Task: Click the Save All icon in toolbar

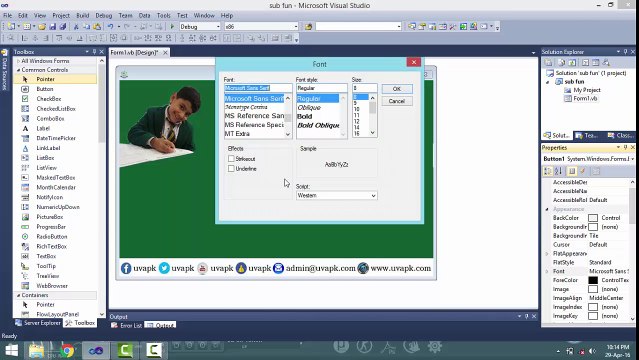Action: pyautogui.click(x=62, y=27)
